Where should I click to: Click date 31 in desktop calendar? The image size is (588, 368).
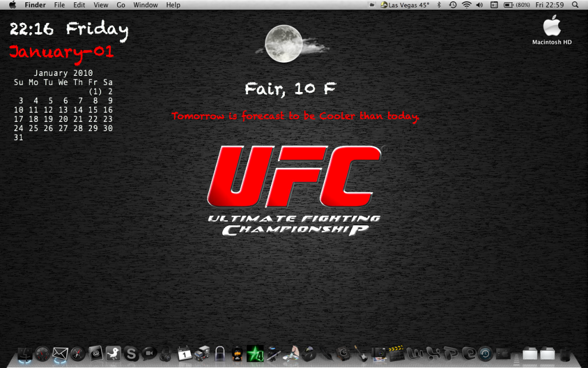pos(18,137)
